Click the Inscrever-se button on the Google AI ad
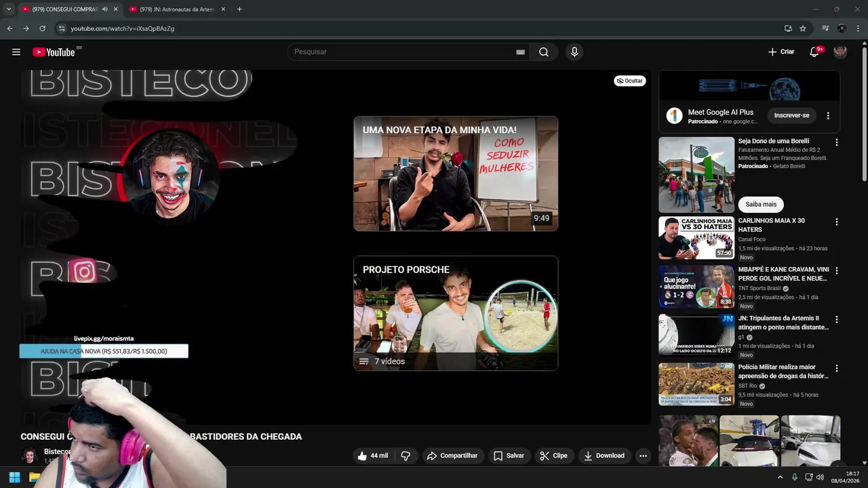 point(791,115)
